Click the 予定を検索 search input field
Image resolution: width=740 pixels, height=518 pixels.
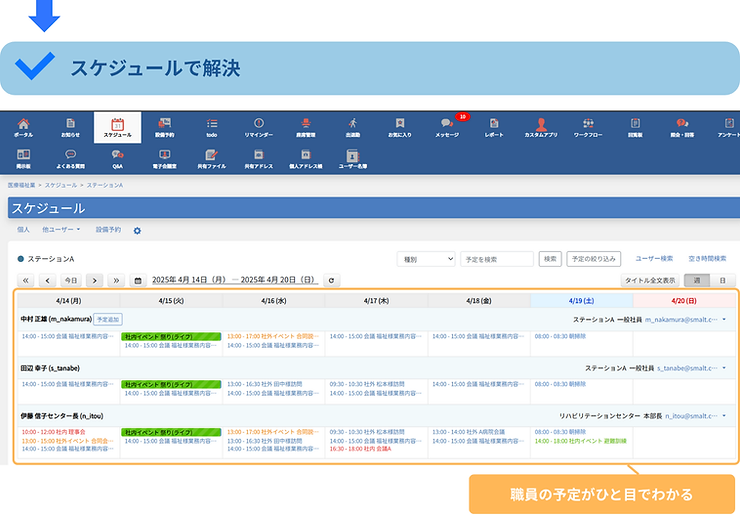tap(496, 258)
